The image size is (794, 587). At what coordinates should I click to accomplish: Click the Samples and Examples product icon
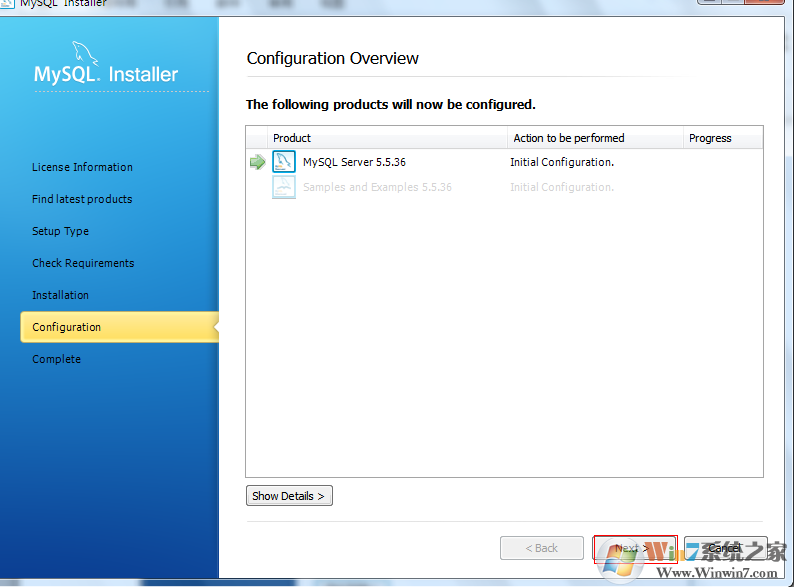(284, 187)
